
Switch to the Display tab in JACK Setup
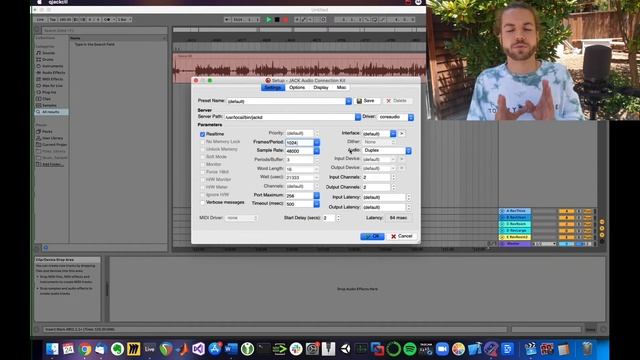321,88
